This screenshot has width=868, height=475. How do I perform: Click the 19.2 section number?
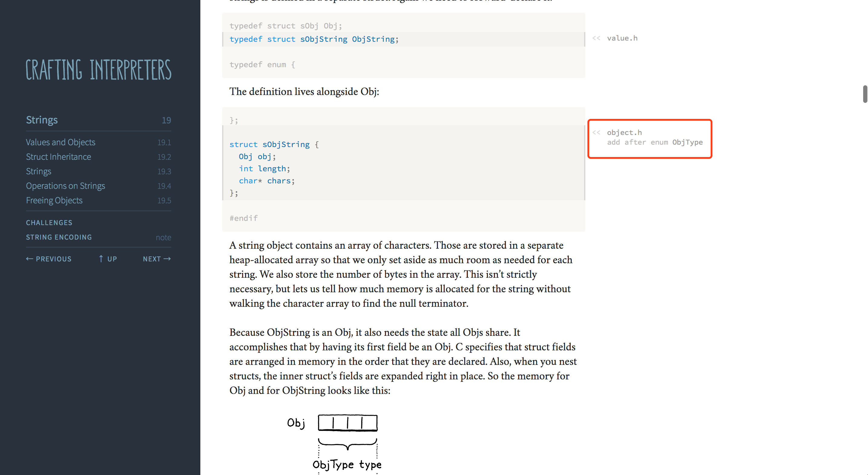pos(164,157)
